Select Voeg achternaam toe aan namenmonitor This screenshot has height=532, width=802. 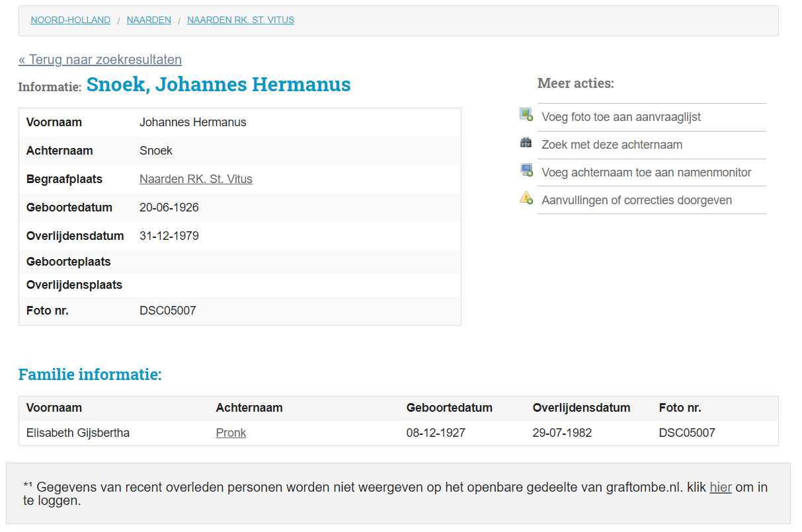tap(646, 172)
